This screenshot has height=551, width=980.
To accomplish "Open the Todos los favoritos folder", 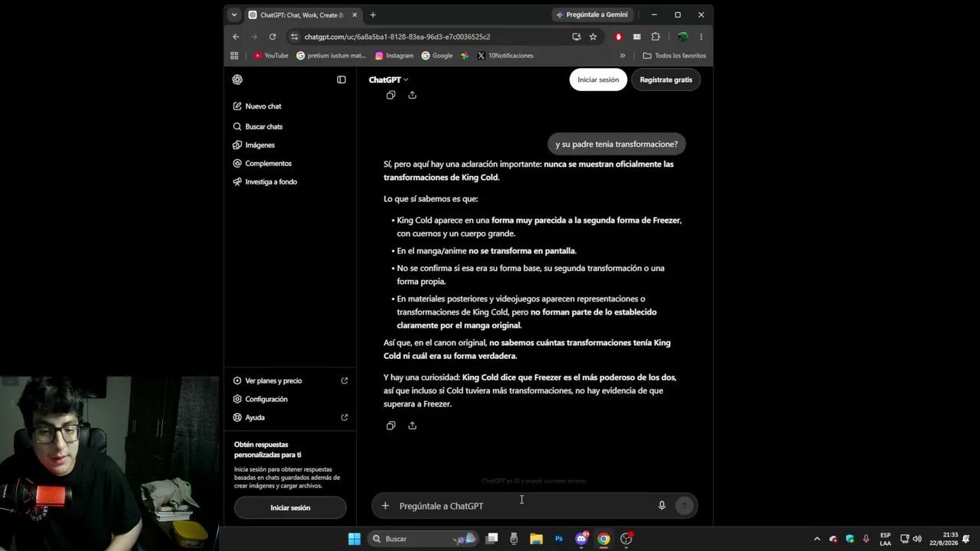I will coord(675,55).
